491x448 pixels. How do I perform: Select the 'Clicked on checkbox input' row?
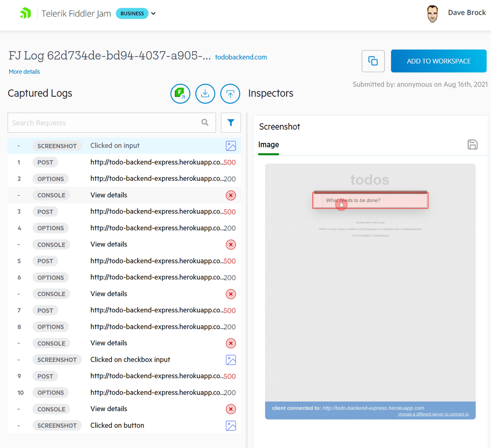(x=124, y=360)
